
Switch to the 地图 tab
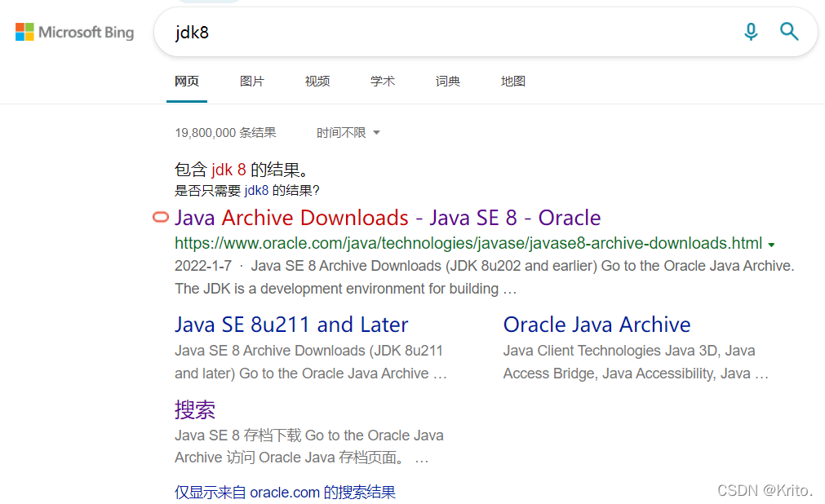pos(513,82)
